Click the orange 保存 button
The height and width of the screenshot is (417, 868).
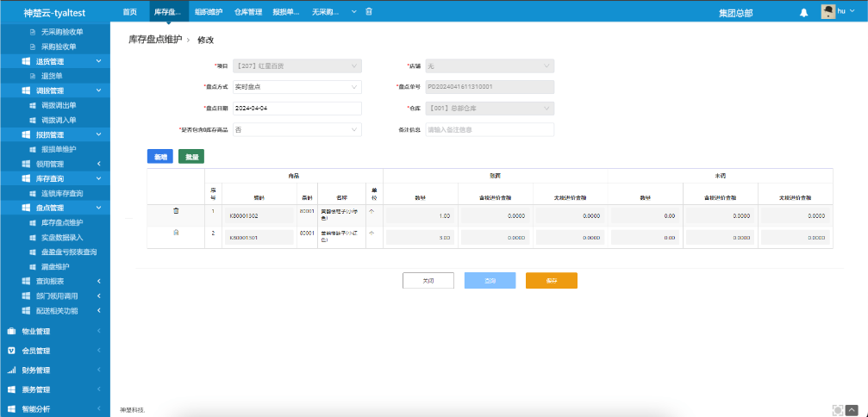click(x=551, y=281)
